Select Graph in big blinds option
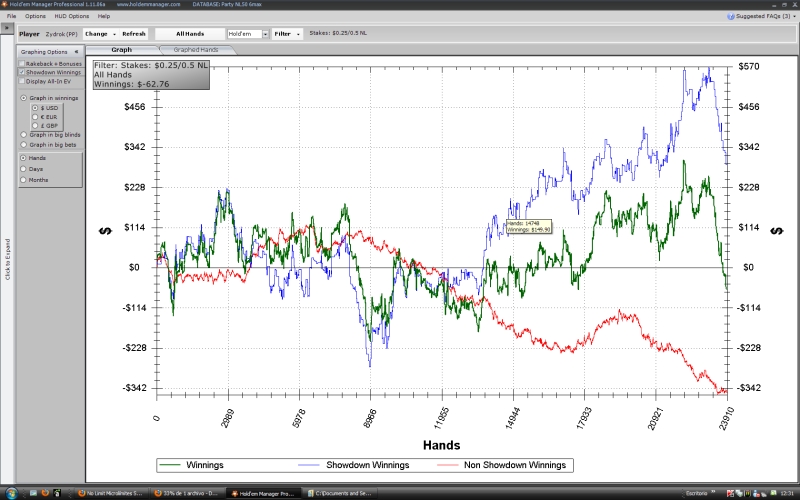The width and height of the screenshot is (800, 500). [x=24, y=135]
